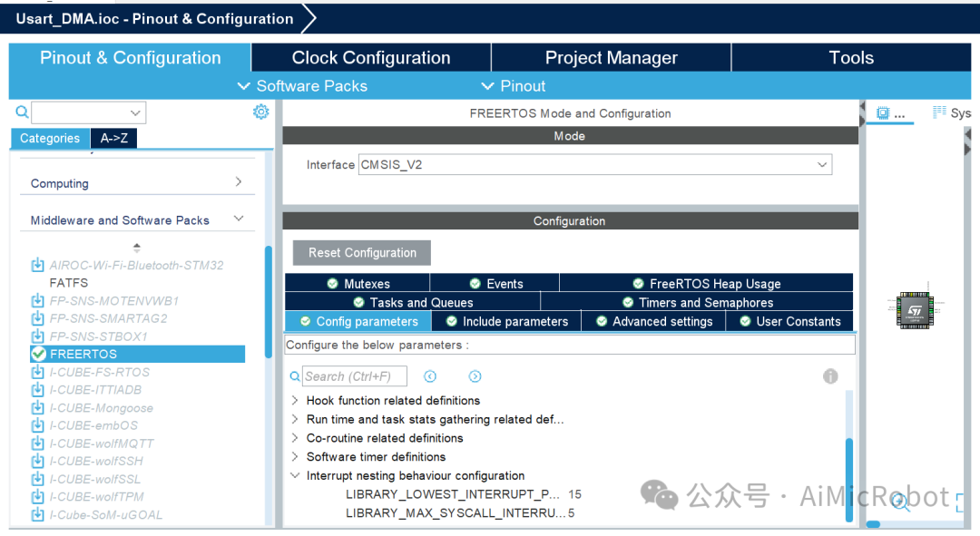Expand Co-routine related definitions

point(294,437)
